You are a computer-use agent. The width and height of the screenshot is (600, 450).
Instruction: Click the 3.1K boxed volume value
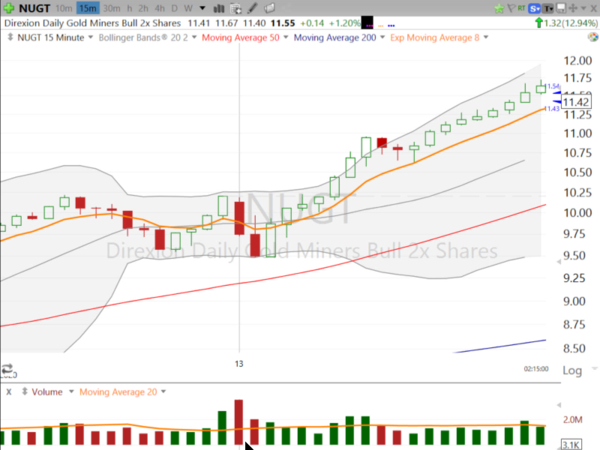pyautogui.click(x=571, y=445)
